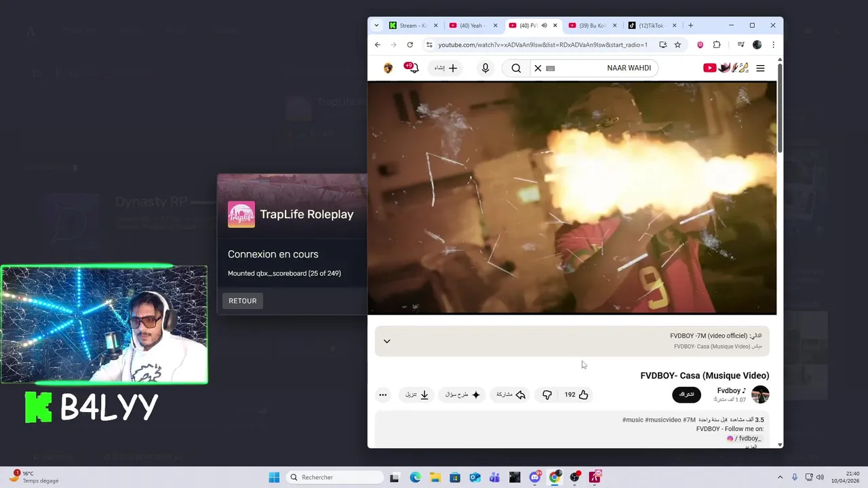Open Chrome's three-dot menu
868x488 pixels.
click(x=773, y=45)
